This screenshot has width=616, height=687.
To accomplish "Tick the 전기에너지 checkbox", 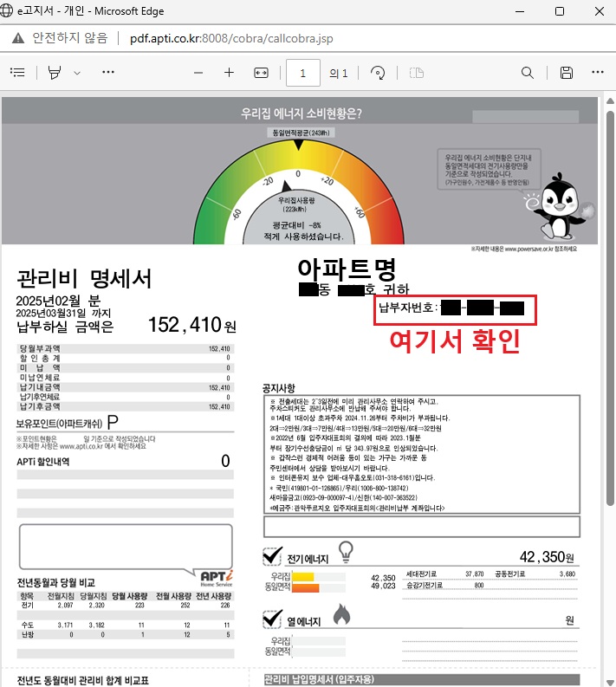I will (272, 556).
